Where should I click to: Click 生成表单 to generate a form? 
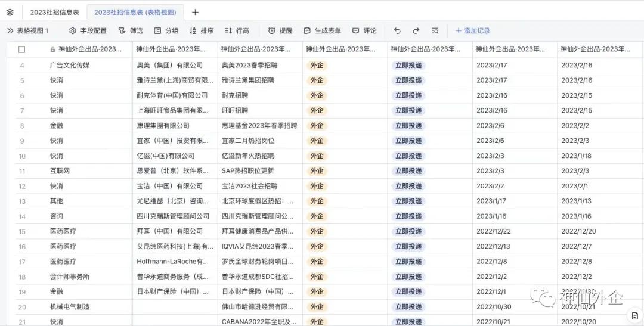click(323, 31)
